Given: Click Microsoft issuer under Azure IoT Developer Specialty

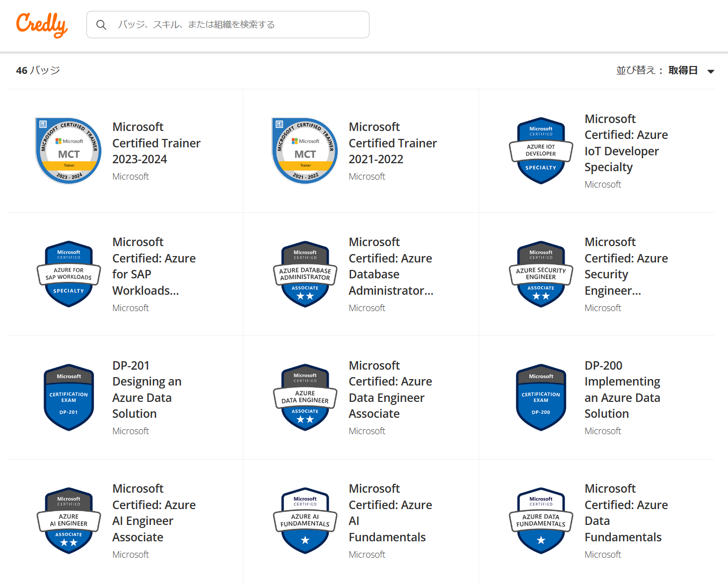Looking at the screenshot, I should click(x=603, y=185).
